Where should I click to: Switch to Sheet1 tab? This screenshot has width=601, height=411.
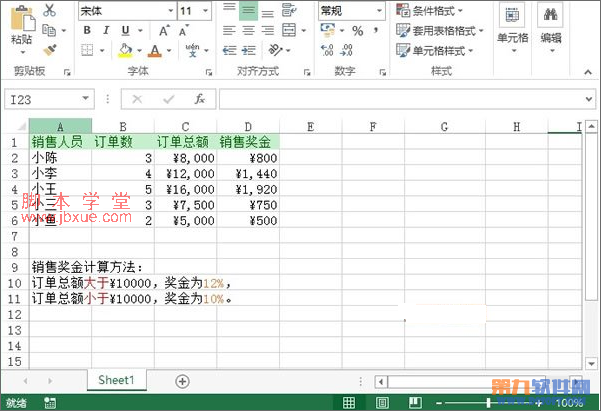pyautogui.click(x=116, y=380)
